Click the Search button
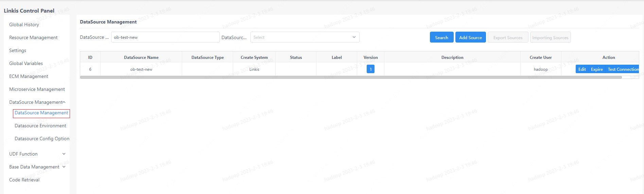This screenshot has height=194, width=644. tap(441, 37)
